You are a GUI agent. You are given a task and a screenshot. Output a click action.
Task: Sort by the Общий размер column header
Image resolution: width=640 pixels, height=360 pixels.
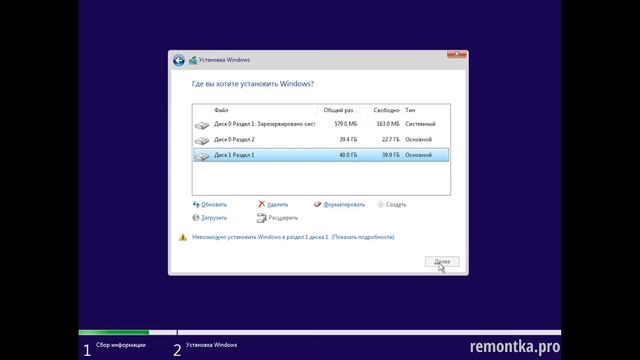tap(340, 110)
